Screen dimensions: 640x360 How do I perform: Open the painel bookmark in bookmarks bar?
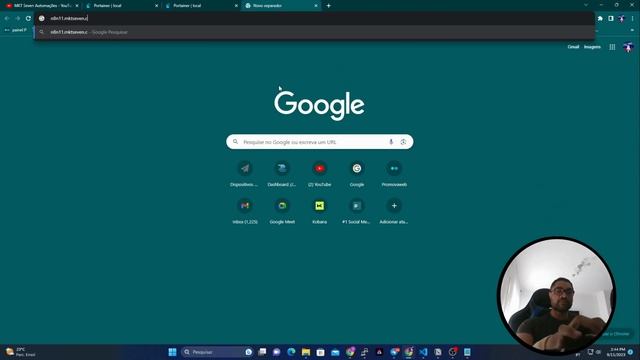pyautogui.click(x=16, y=30)
